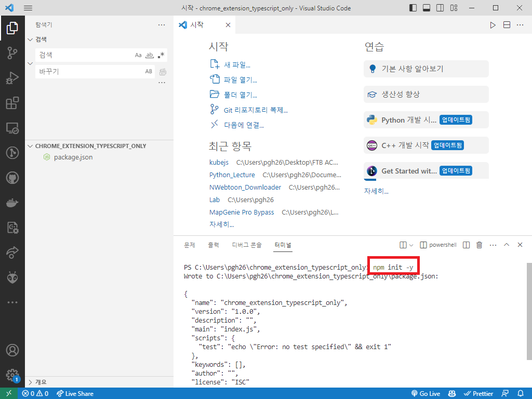Click 파일 열기... link
The height and width of the screenshot is (399, 532).
[240, 79]
